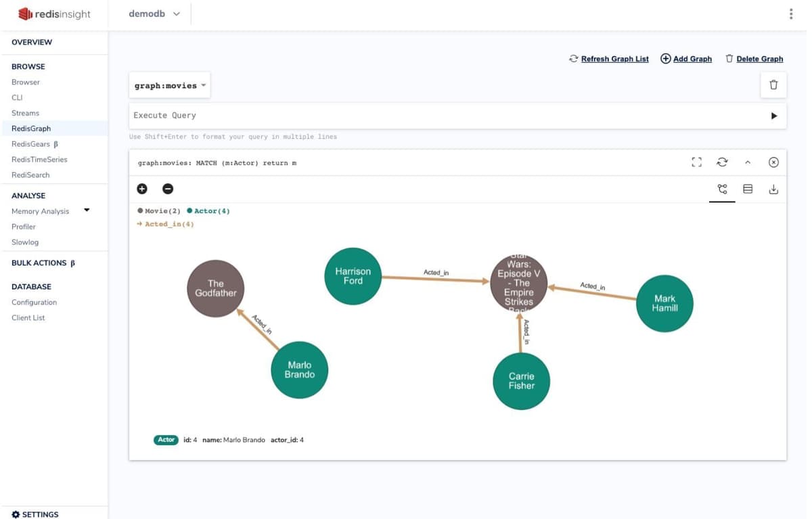Expand query result to fullscreen
This screenshot has height=519, width=812.
click(x=696, y=162)
